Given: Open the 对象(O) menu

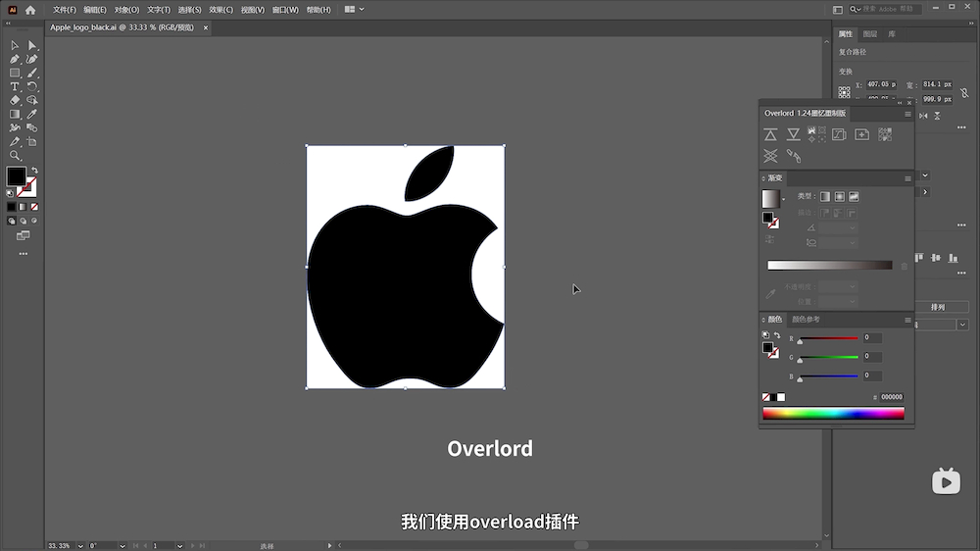Looking at the screenshot, I should click(x=126, y=10).
